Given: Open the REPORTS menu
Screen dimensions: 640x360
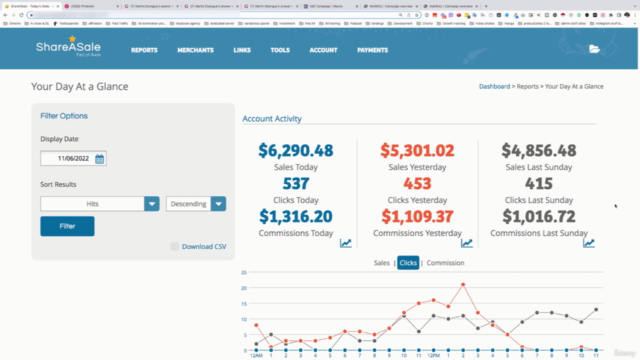Looking at the screenshot, I should (144, 50).
